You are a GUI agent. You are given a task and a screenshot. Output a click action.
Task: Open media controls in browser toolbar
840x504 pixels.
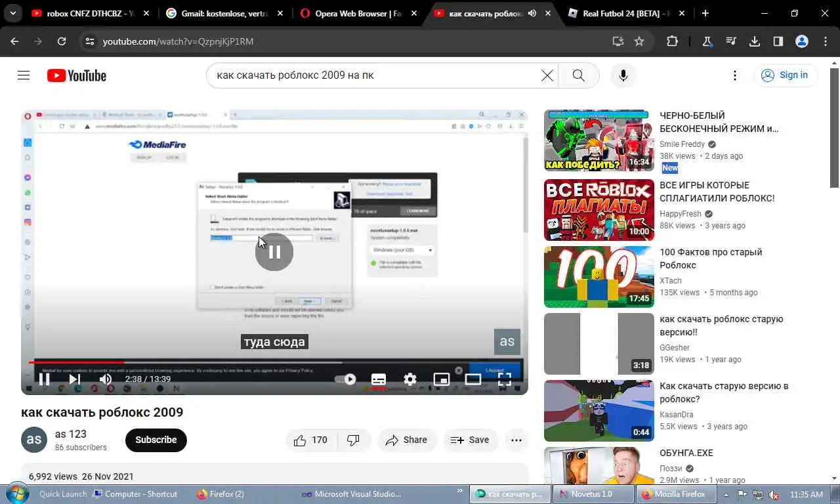click(x=731, y=41)
